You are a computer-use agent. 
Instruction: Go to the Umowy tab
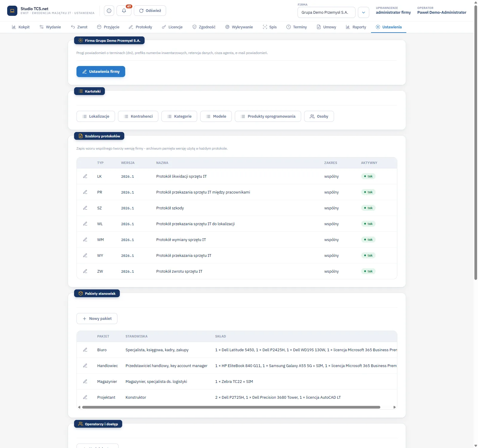pos(327,27)
